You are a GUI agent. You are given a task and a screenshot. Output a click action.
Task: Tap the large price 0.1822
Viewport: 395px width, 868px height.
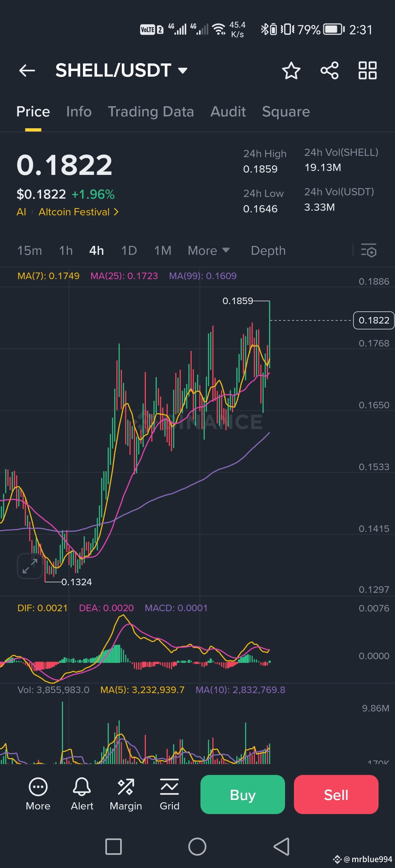(65, 165)
